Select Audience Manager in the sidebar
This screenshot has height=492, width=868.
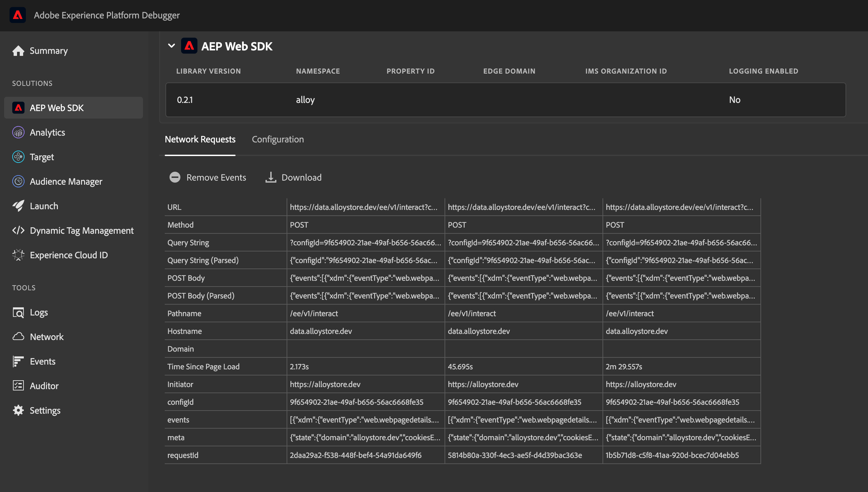(x=66, y=182)
